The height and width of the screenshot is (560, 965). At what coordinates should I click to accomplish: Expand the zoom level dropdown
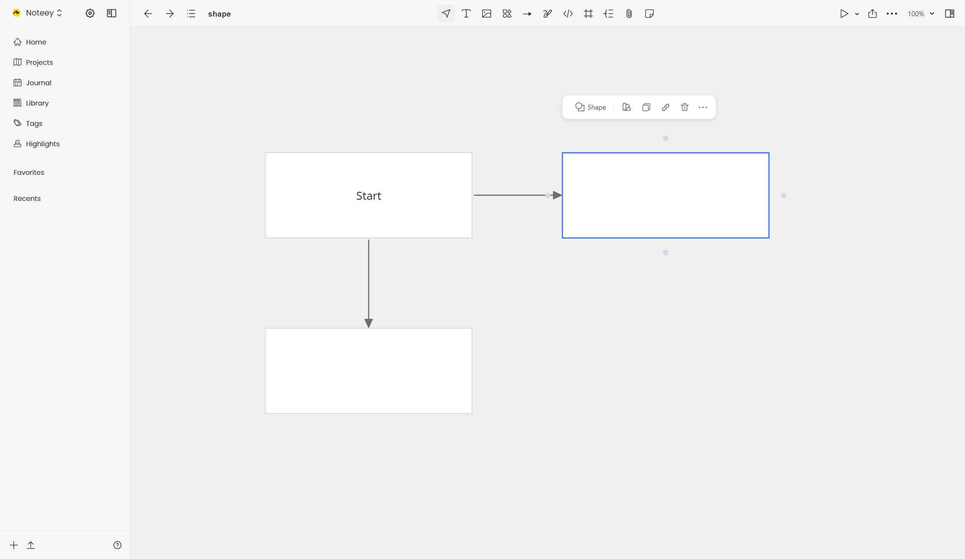coord(932,13)
